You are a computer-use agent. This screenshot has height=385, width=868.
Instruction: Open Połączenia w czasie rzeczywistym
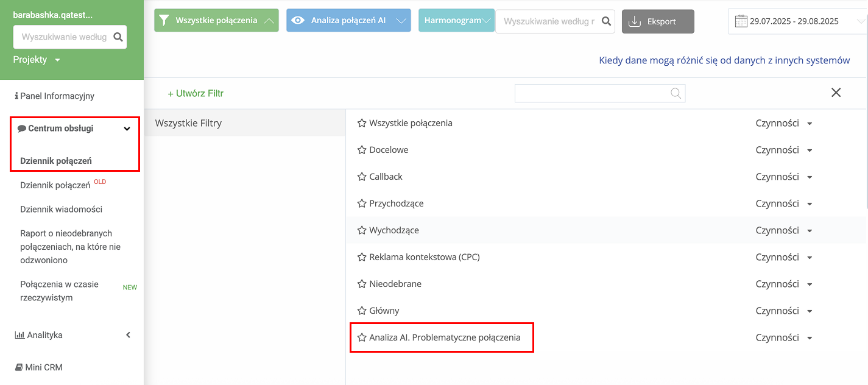click(59, 291)
